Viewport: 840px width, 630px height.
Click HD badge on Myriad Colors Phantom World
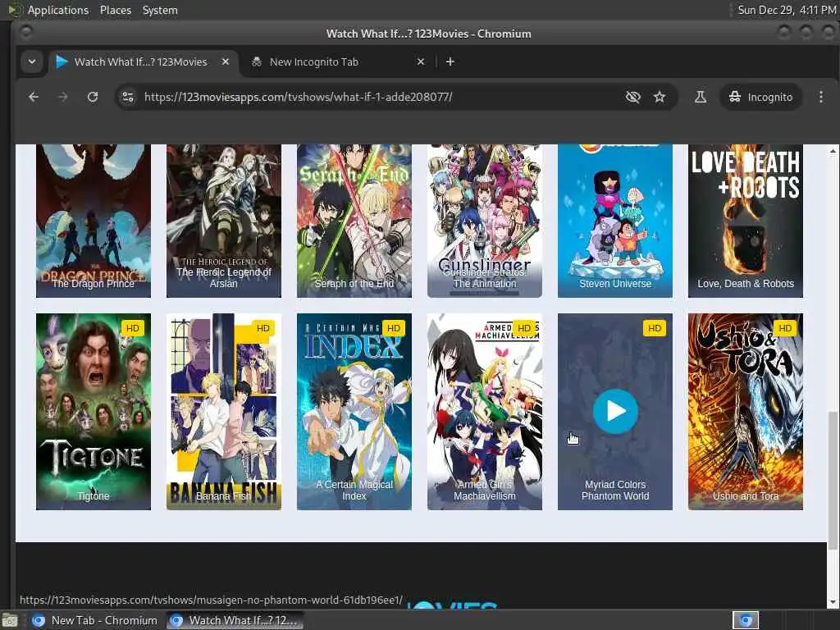pyautogui.click(x=654, y=328)
